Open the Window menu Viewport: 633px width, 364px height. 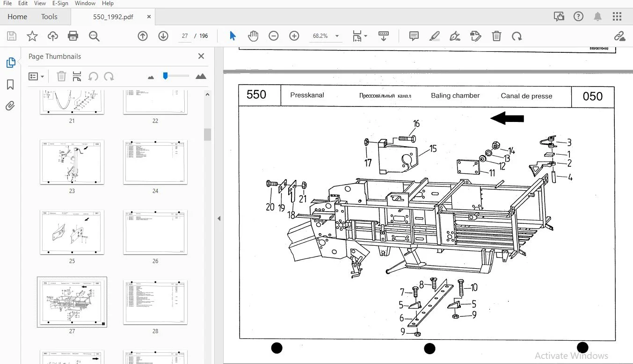click(x=85, y=3)
